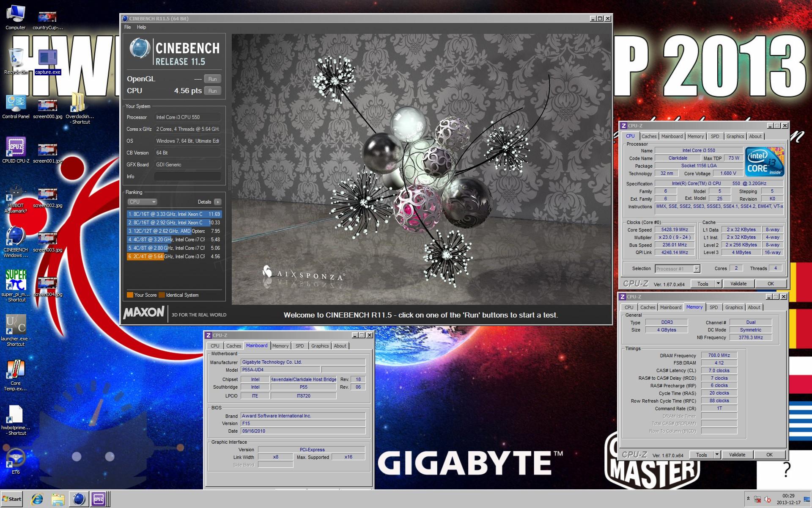Open Graphics tab in Memory CPU-Z window

734,307
